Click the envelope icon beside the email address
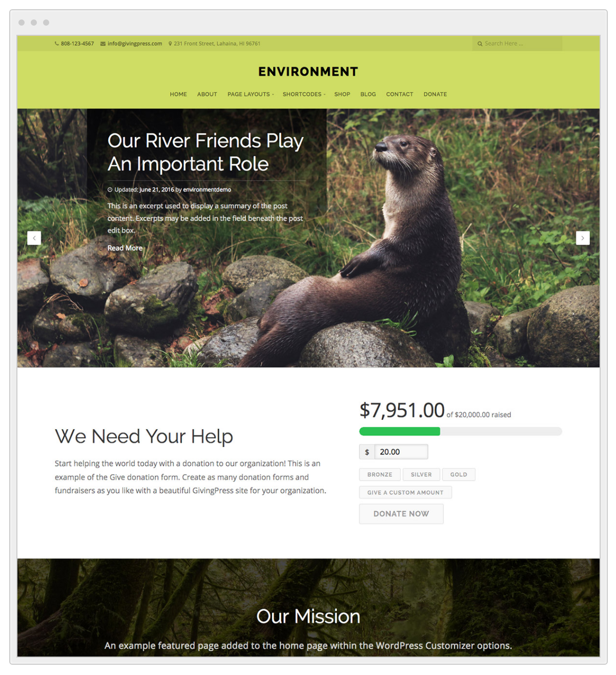The height and width of the screenshot is (675, 616). 103,44
